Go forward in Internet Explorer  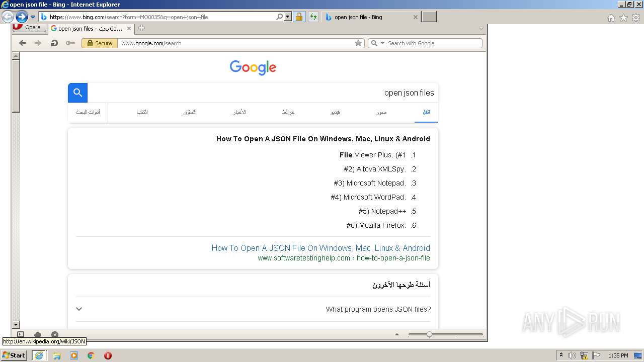21,17
